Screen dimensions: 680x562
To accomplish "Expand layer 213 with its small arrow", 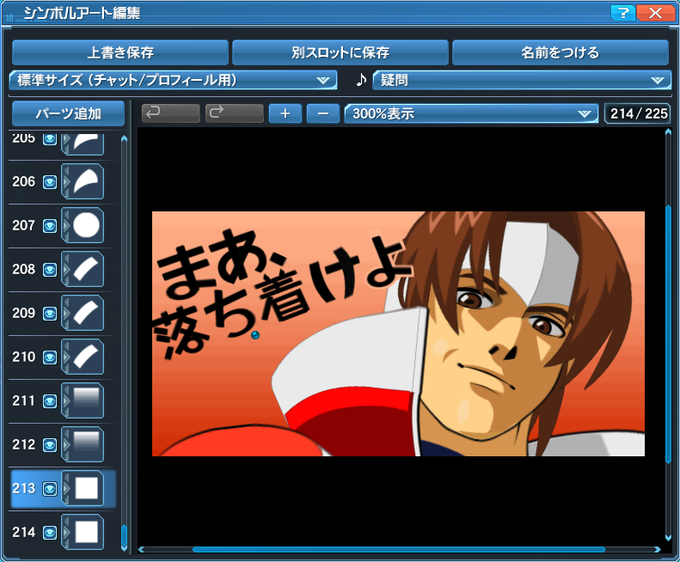I will 66,488.
